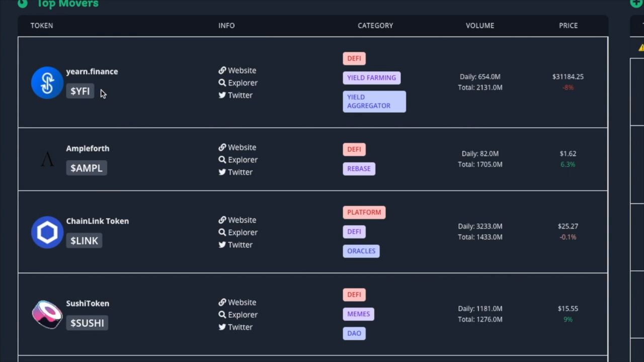Image resolution: width=644 pixels, height=362 pixels.
Task: Select the DAO category tag
Action: pyautogui.click(x=354, y=333)
